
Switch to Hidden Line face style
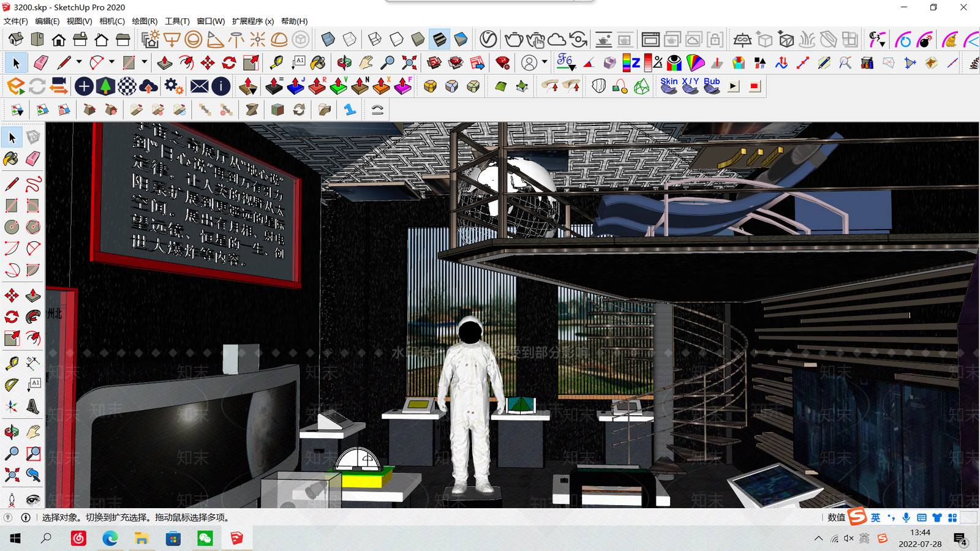[x=396, y=40]
